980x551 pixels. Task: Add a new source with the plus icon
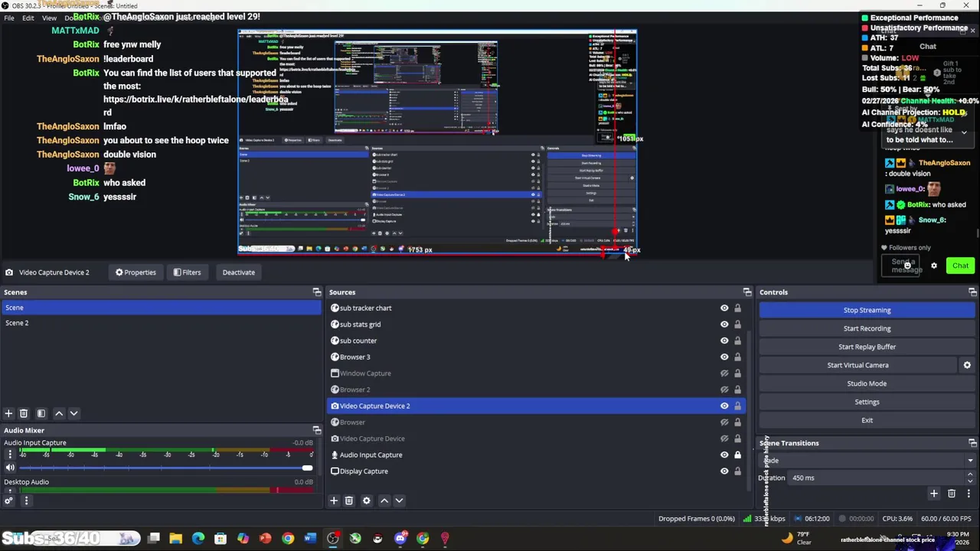334,500
